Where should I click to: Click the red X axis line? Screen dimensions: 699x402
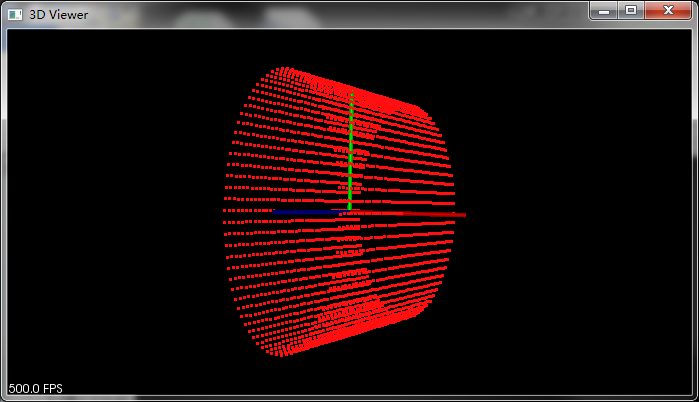[408, 214]
